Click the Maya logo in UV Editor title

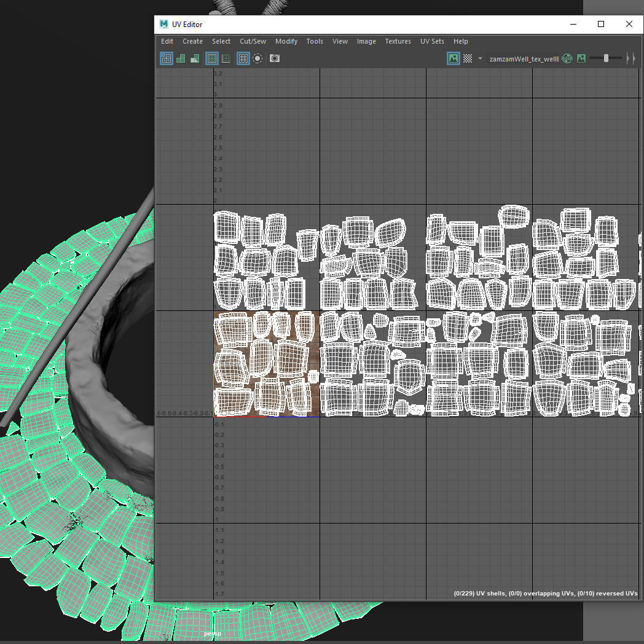pos(164,24)
